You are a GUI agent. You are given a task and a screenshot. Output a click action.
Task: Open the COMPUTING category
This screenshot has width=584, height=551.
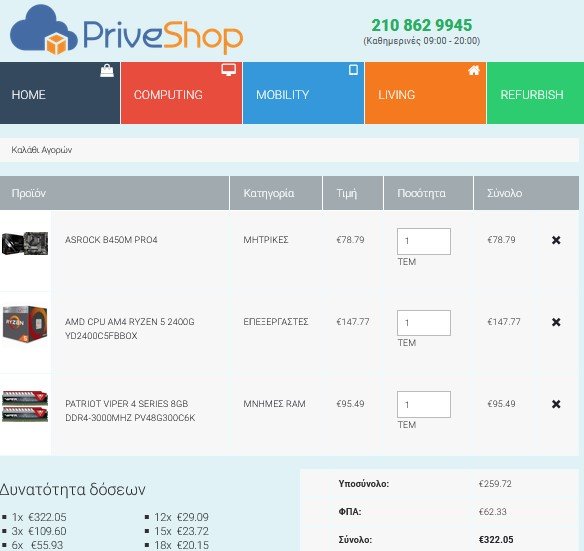pyautogui.click(x=181, y=93)
